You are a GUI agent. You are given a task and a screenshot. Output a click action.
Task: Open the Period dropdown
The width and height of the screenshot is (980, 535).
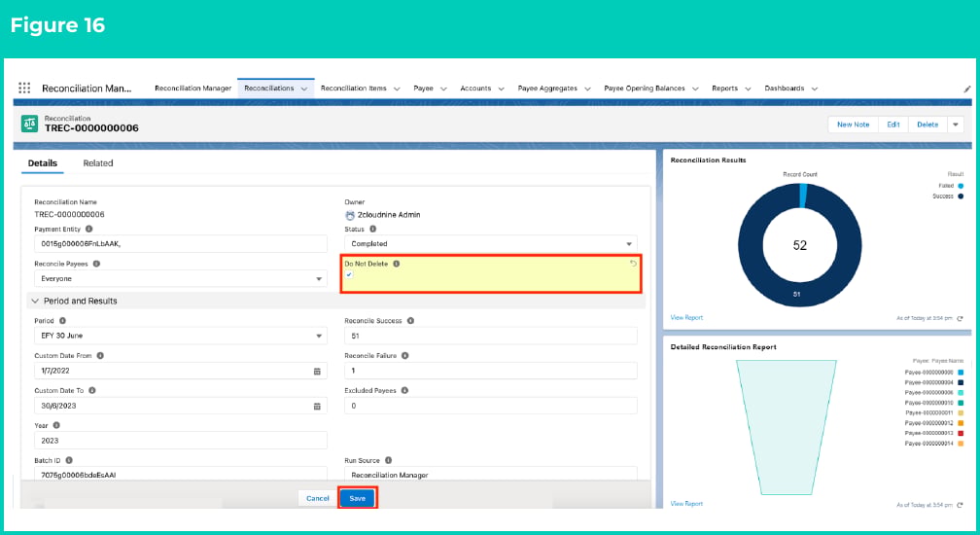pos(181,336)
